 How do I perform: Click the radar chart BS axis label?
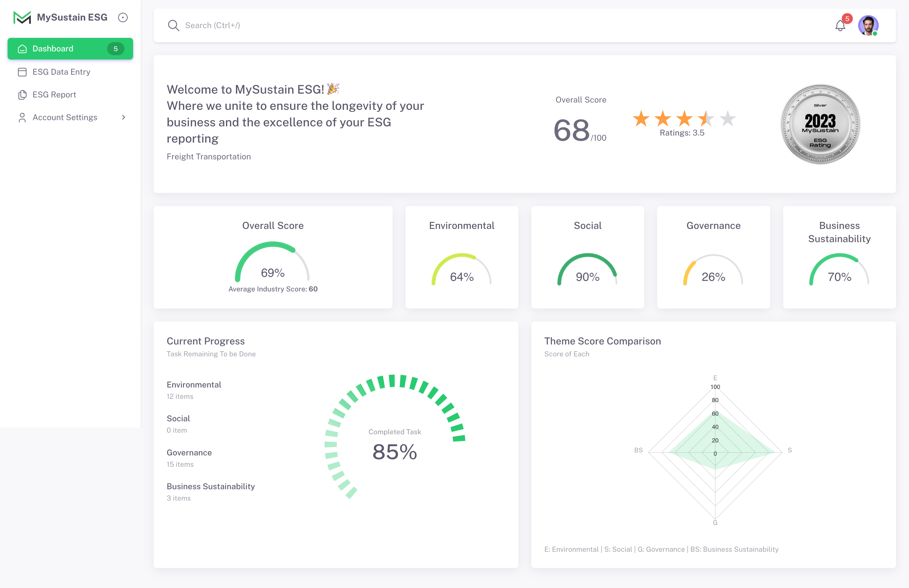click(638, 450)
